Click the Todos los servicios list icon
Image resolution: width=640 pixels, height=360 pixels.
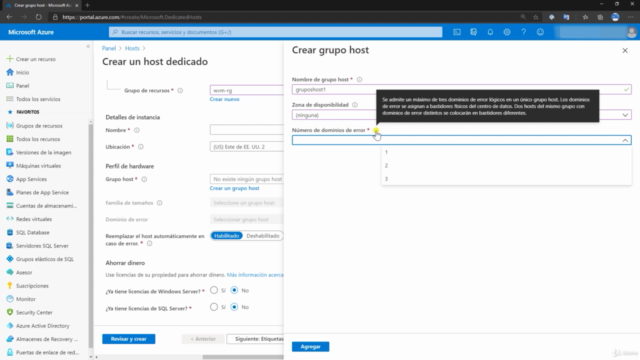(x=10, y=99)
